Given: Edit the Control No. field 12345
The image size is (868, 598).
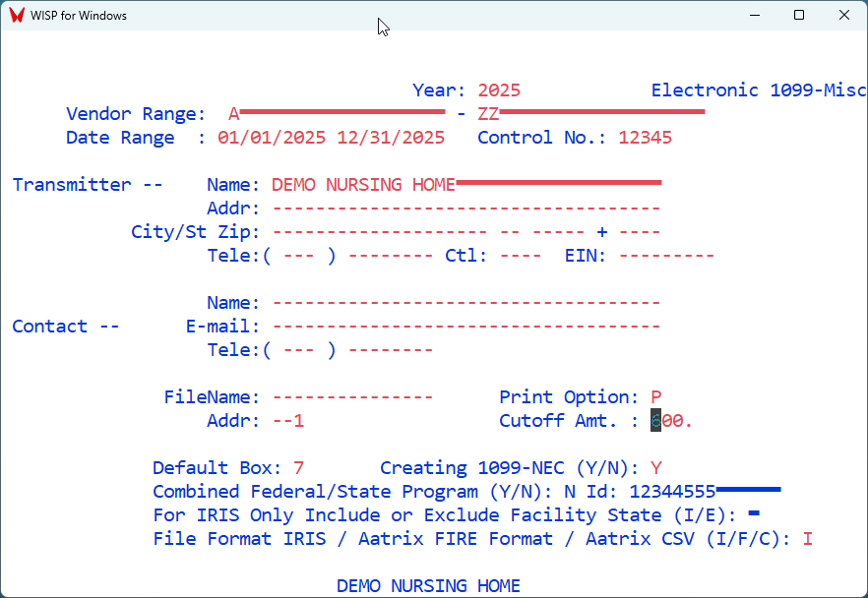Looking at the screenshot, I should click(x=646, y=138).
